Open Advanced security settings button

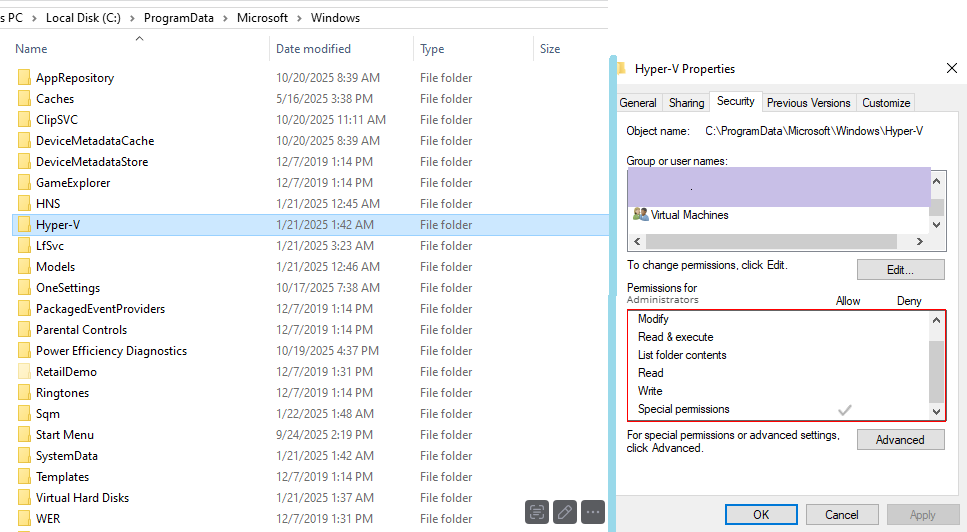[x=900, y=440]
